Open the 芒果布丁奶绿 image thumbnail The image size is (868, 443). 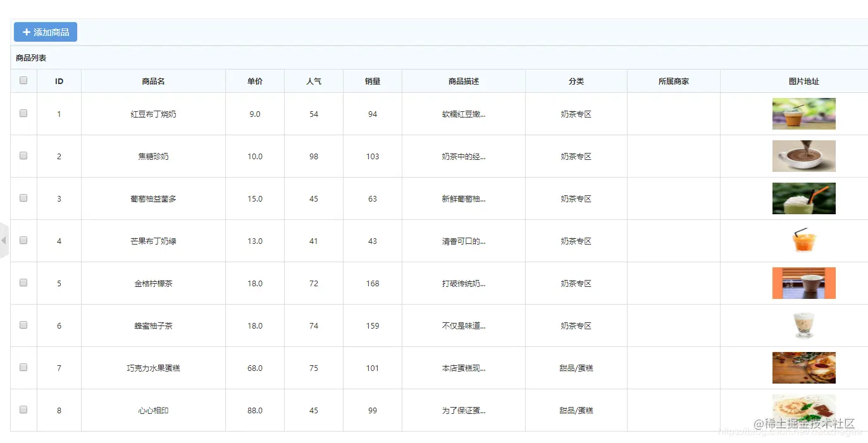(x=803, y=240)
